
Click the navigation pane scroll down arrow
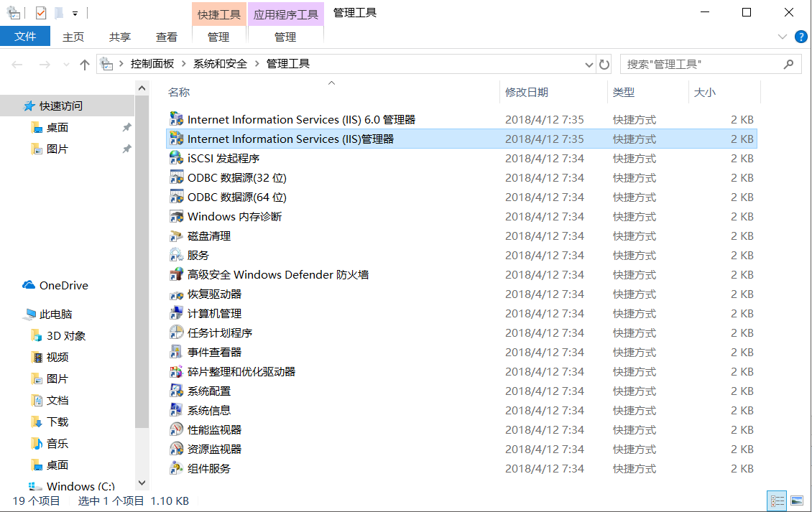coord(142,483)
